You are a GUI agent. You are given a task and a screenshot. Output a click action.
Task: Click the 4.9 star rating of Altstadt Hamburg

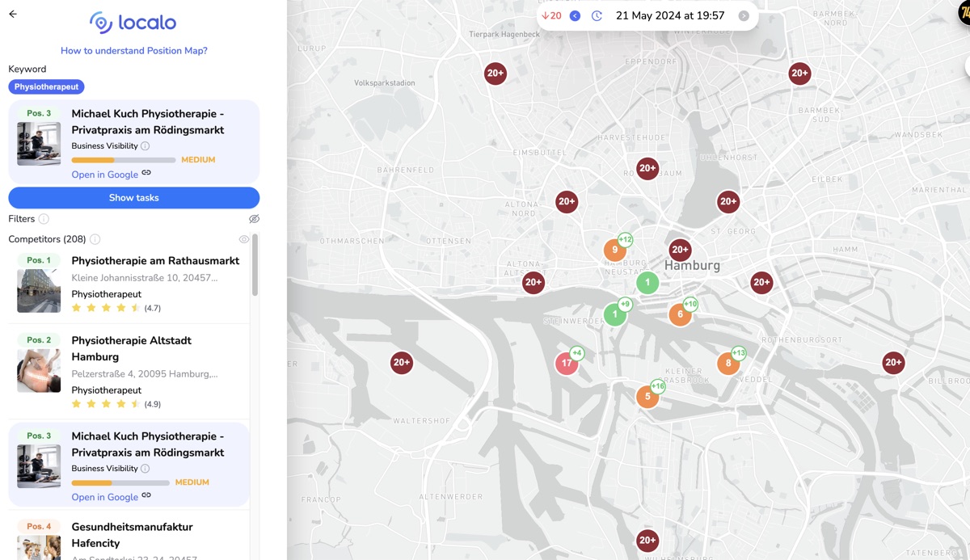116,404
